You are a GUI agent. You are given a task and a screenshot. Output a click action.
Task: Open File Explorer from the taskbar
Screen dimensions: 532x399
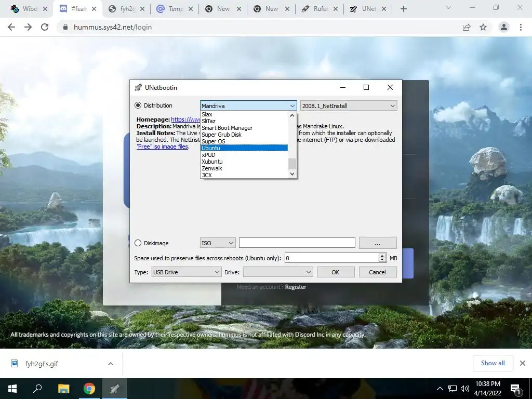63,389
